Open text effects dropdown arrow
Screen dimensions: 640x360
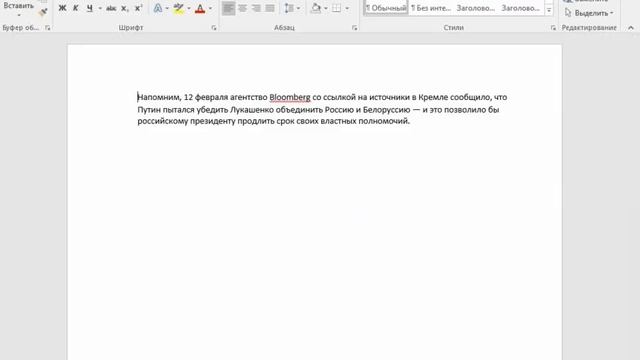(167, 8)
